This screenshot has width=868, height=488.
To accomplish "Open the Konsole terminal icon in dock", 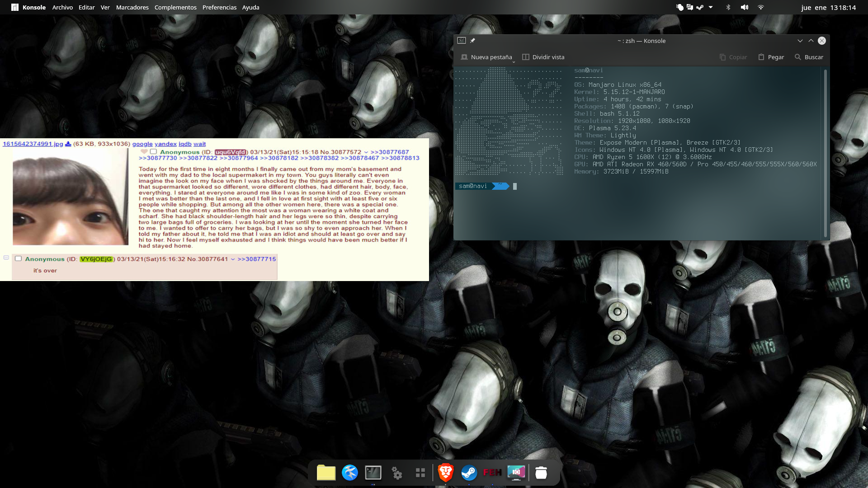I will pyautogui.click(x=373, y=473).
